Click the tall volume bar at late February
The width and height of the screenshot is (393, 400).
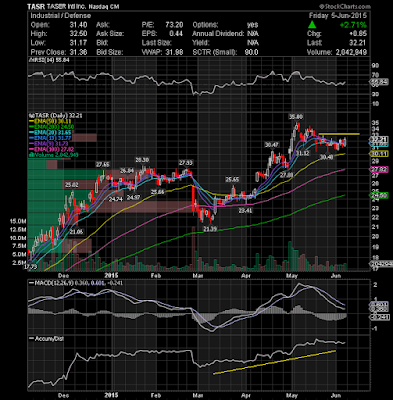tap(193, 248)
